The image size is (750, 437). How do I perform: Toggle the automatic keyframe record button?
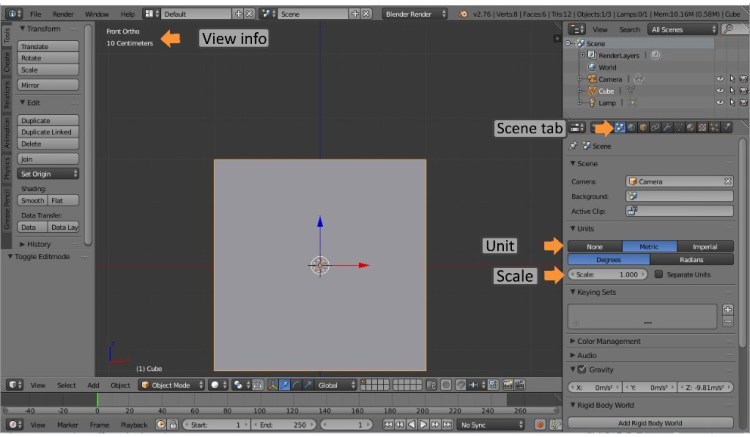pyautogui.click(x=540, y=425)
